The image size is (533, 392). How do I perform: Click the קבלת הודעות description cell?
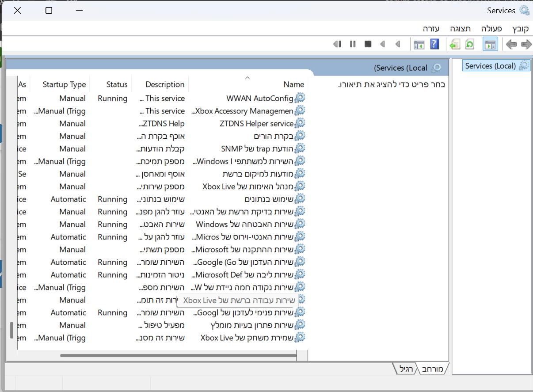pos(161,148)
